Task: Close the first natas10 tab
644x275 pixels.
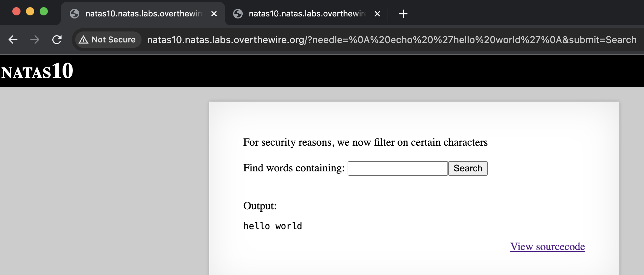Action: tap(214, 14)
